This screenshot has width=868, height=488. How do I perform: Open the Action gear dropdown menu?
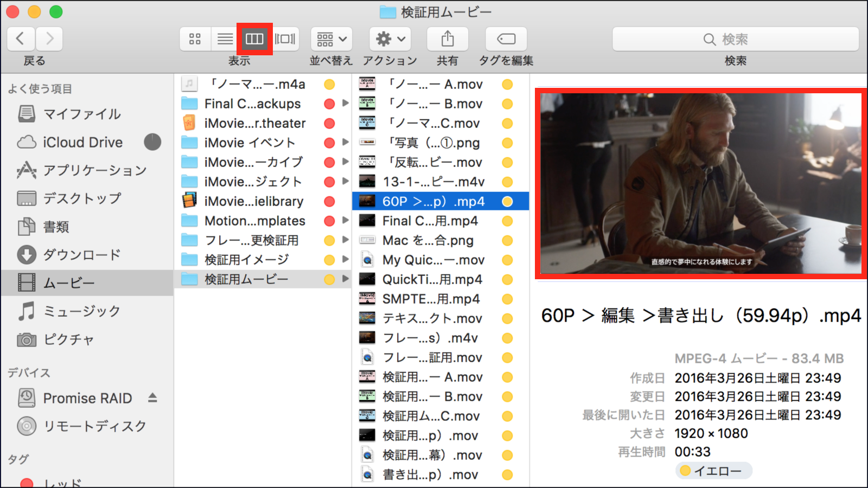point(390,39)
